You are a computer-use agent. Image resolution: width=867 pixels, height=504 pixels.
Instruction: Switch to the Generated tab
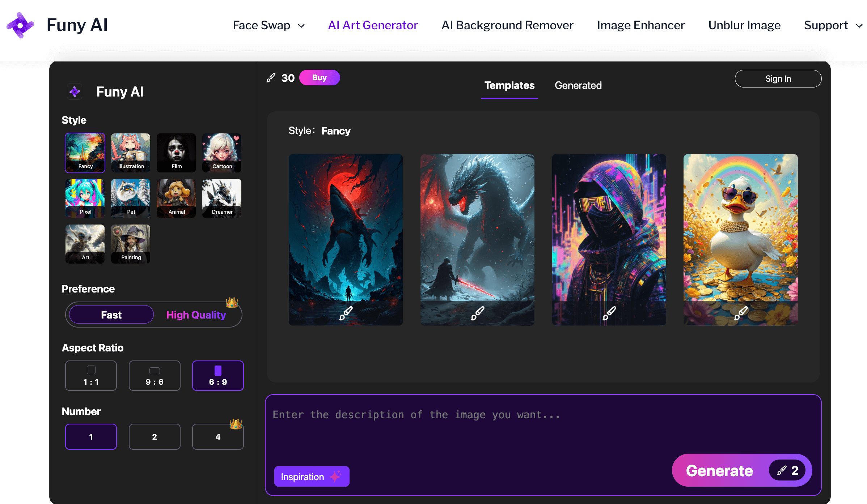(x=578, y=85)
